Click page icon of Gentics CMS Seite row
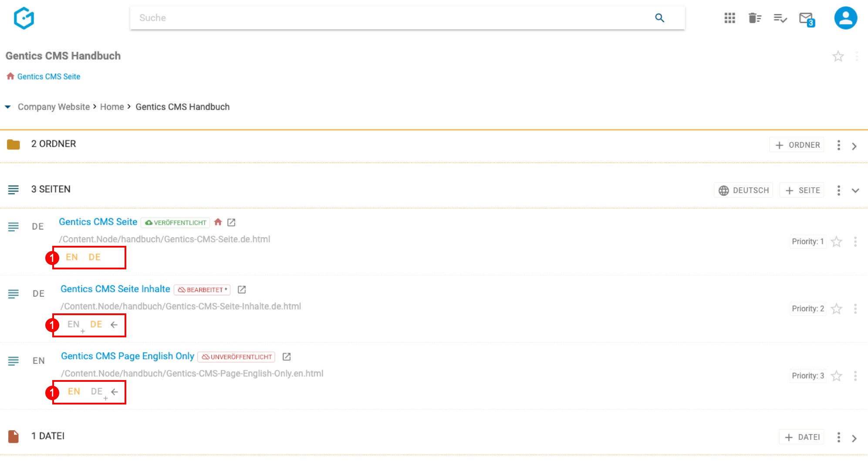Viewport: 868px width, 462px height. pyautogui.click(x=14, y=227)
